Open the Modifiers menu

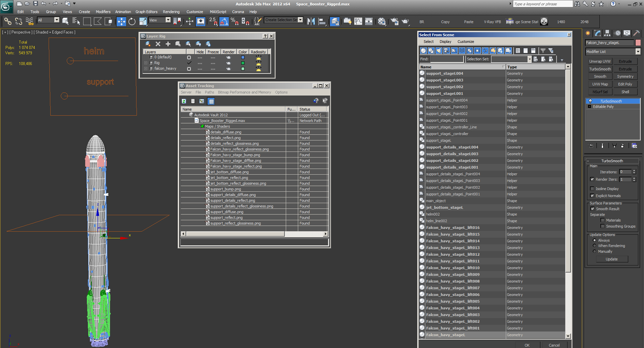click(x=103, y=12)
